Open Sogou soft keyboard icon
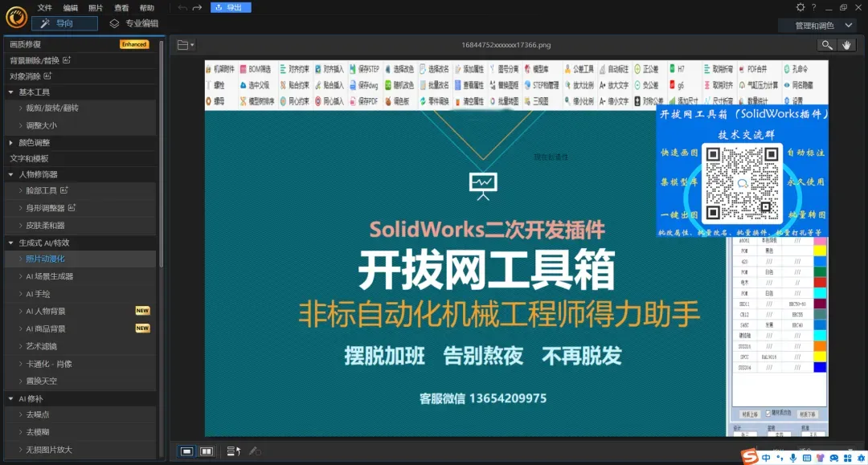Screen dimensions: 868x465 click(807, 458)
